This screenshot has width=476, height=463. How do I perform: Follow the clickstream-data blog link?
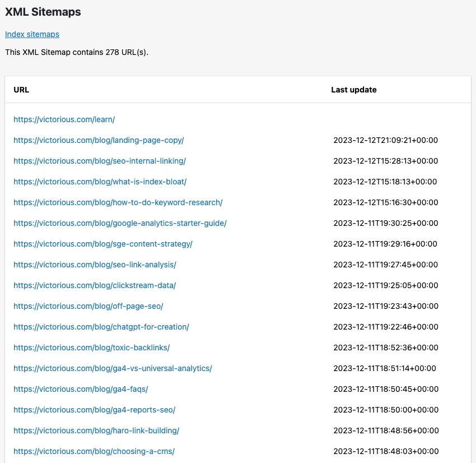[x=95, y=285]
